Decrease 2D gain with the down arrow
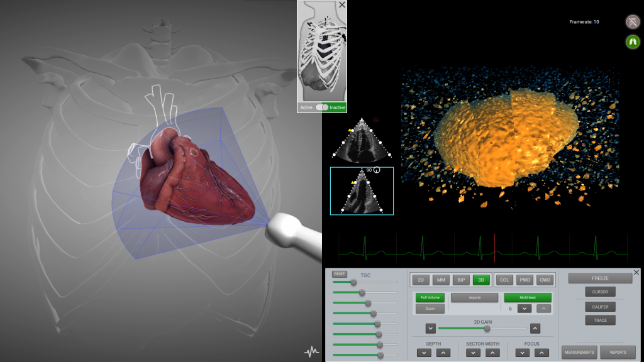 (x=430, y=328)
